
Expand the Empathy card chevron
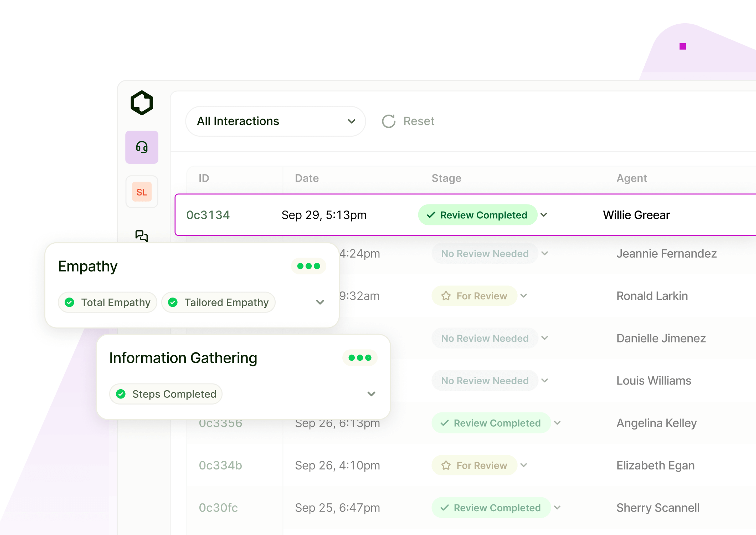[x=320, y=302]
